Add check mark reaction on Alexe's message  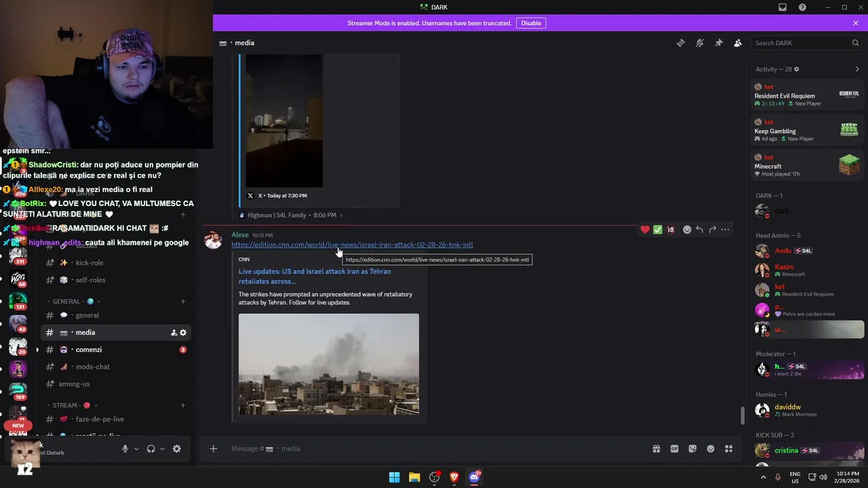pos(658,230)
